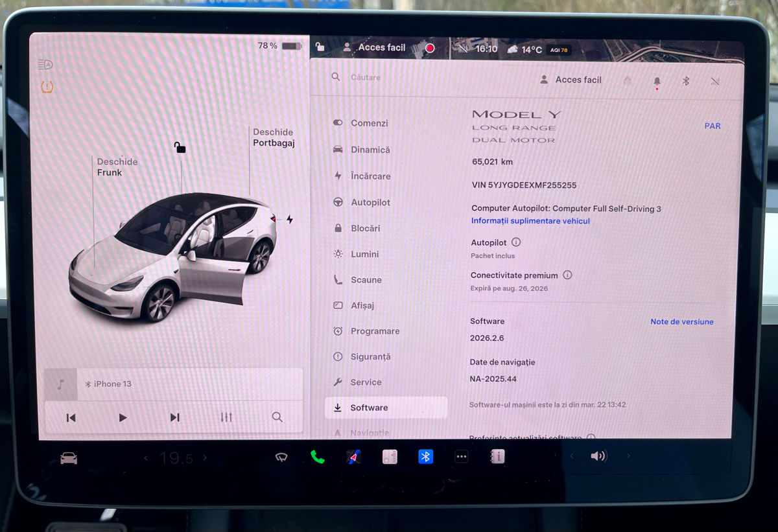Show info about Conectivitate premium
This screenshot has height=532, width=778.
pyautogui.click(x=567, y=275)
